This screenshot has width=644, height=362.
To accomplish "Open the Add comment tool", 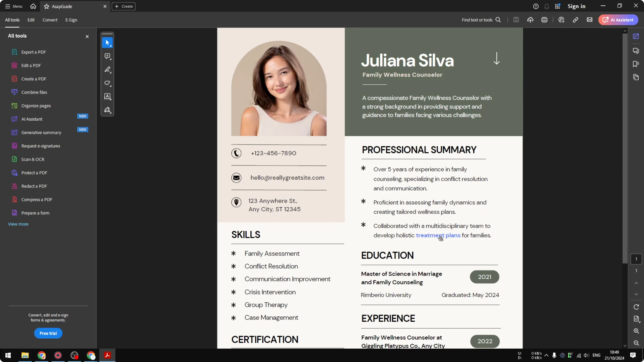I will click(107, 56).
